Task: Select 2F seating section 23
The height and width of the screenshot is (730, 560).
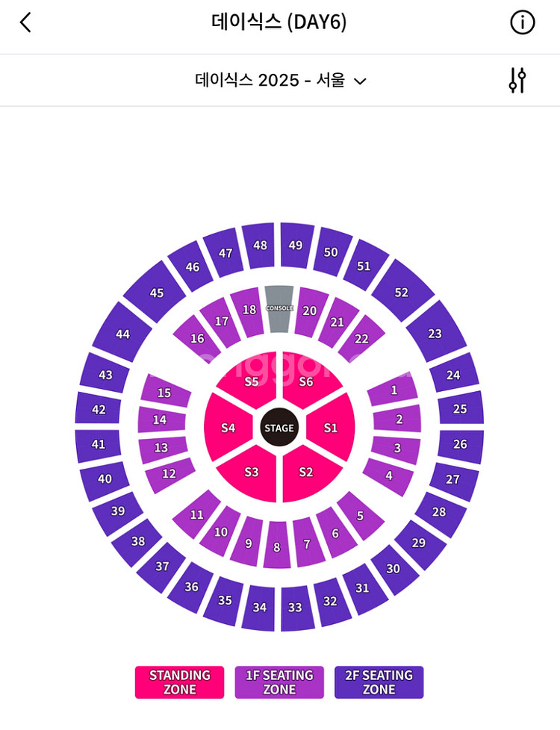Action: tap(435, 332)
